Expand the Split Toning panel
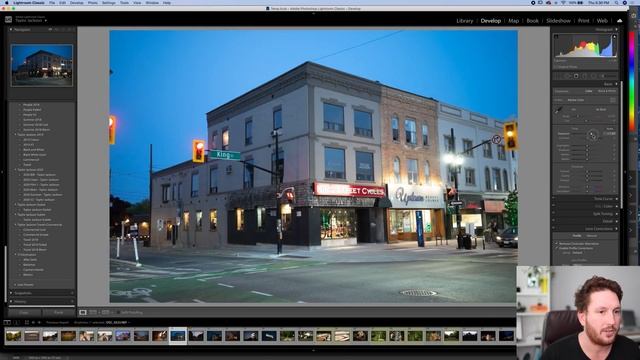640x360 pixels. click(616, 214)
